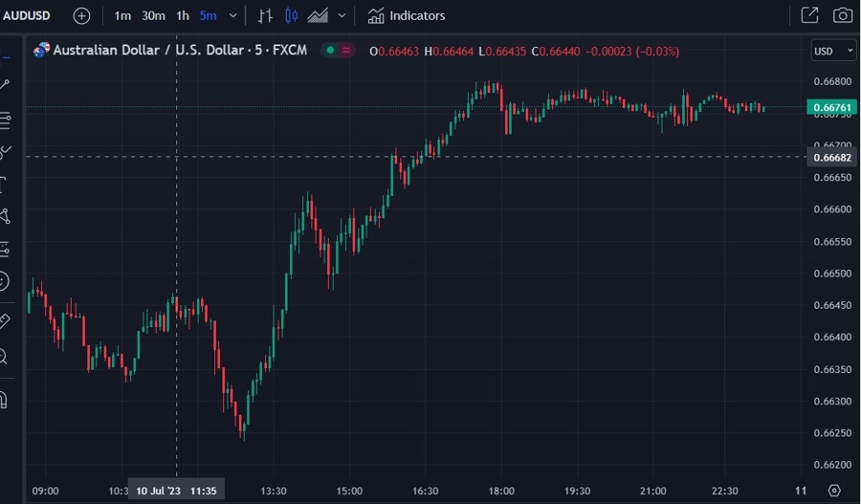The image size is (861, 504).
Task: Switch to the 1m timeframe
Action: click(x=122, y=16)
